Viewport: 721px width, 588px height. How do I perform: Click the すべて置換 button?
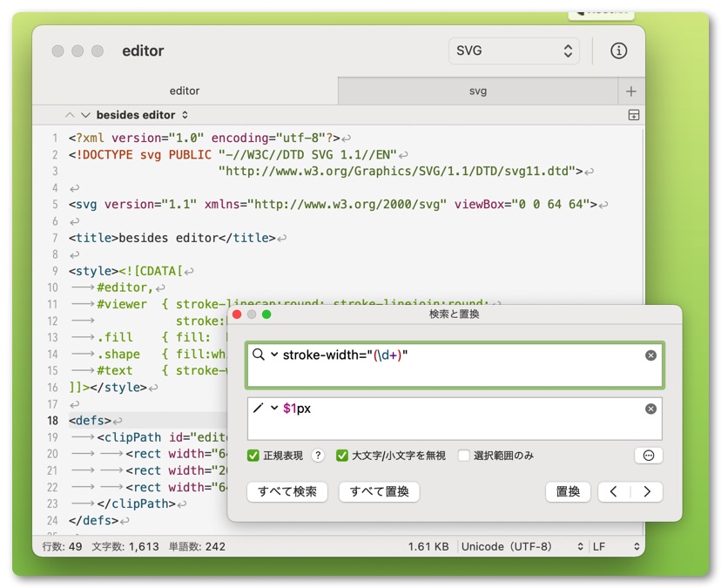point(379,492)
